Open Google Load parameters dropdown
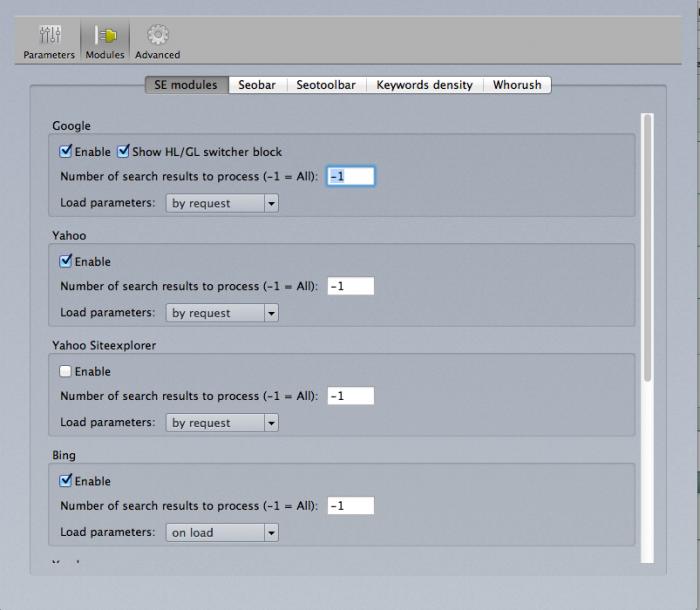The height and width of the screenshot is (610, 700). [222, 203]
